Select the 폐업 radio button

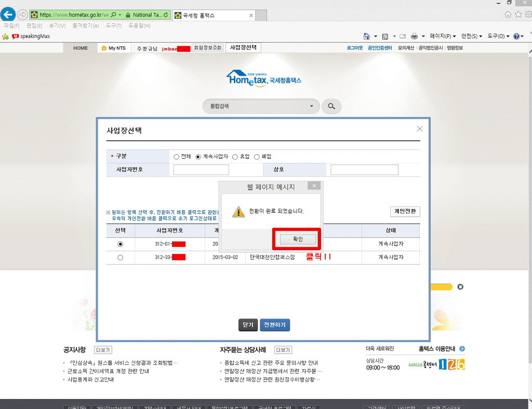pos(257,157)
